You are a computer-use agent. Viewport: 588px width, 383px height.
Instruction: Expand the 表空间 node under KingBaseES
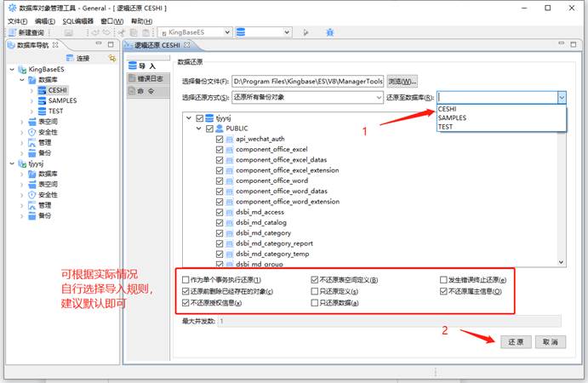22,122
